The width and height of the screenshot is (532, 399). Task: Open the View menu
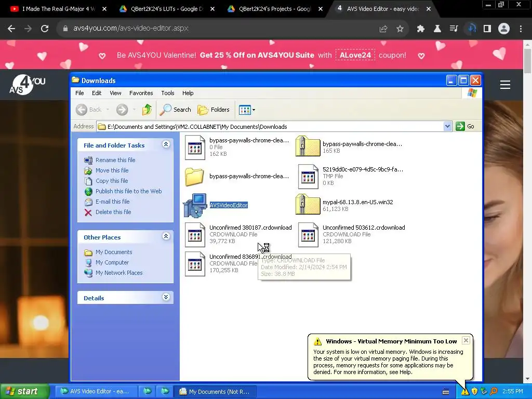pos(115,93)
